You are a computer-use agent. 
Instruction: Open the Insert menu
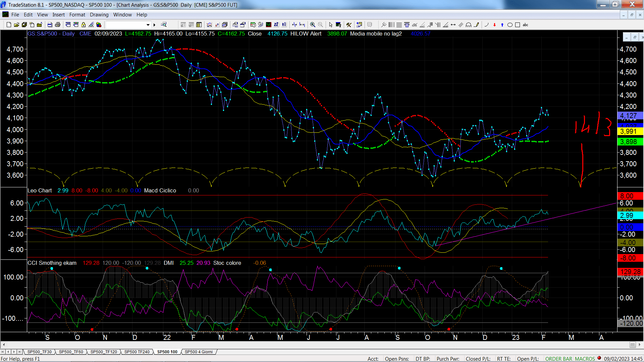59,15
